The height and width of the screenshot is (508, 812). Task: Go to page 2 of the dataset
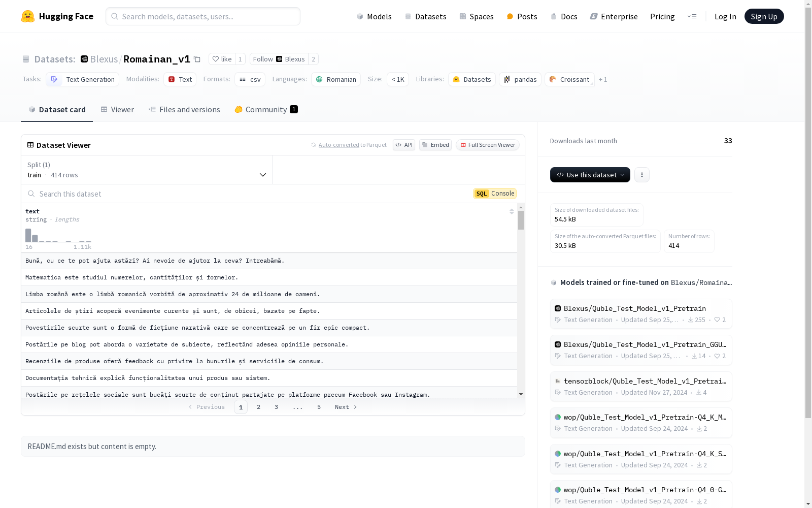point(259,407)
